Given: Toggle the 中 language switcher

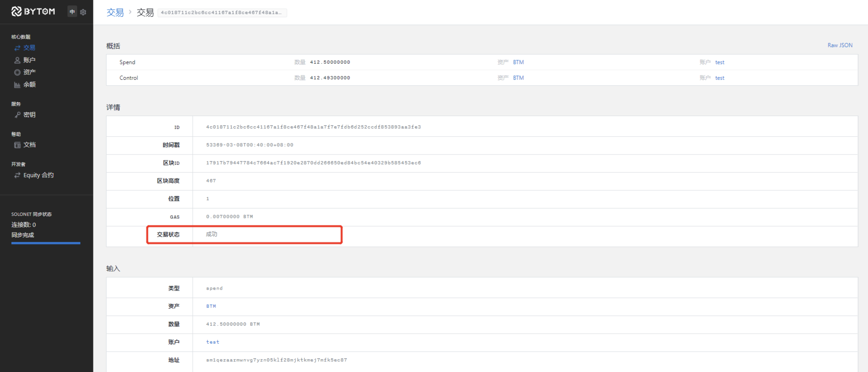Looking at the screenshot, I should click(72, 12).
